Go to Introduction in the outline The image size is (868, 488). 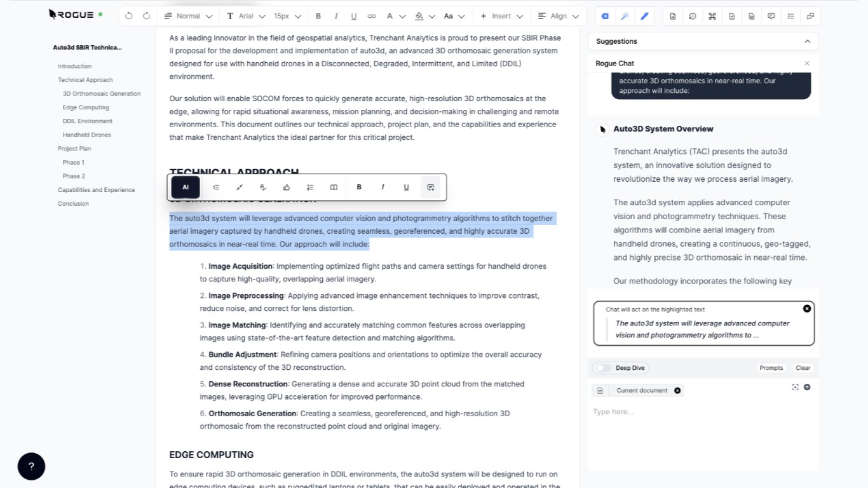click(74, 66)
